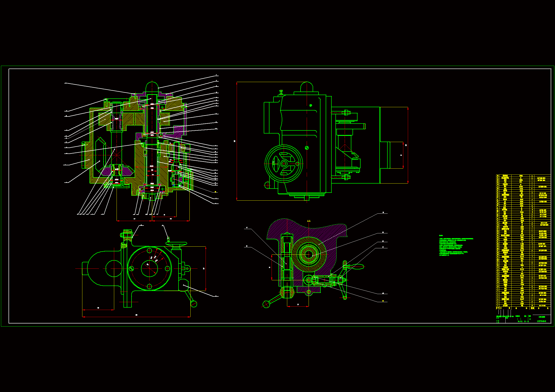
Task: Click the drawing number in the title block
Action: pos(541,321)
